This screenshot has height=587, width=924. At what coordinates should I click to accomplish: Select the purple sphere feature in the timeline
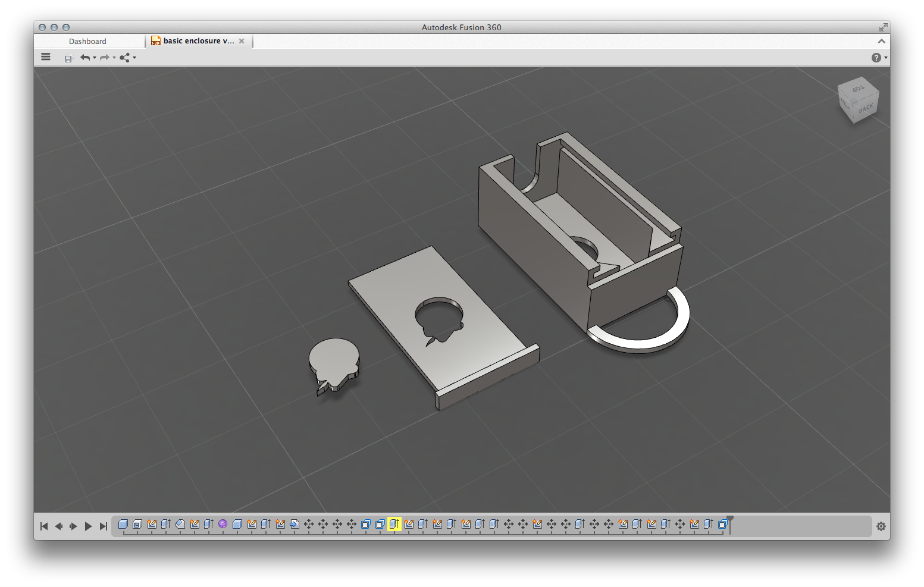[x=223, y=524]
